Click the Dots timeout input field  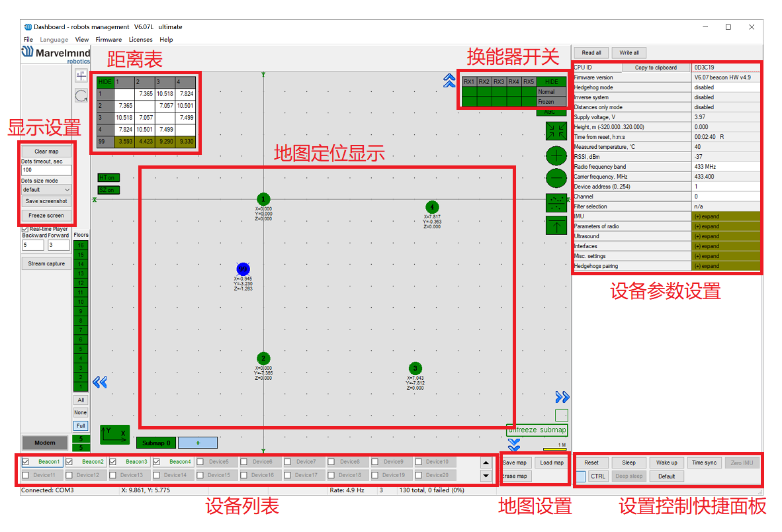click(46, 170)
